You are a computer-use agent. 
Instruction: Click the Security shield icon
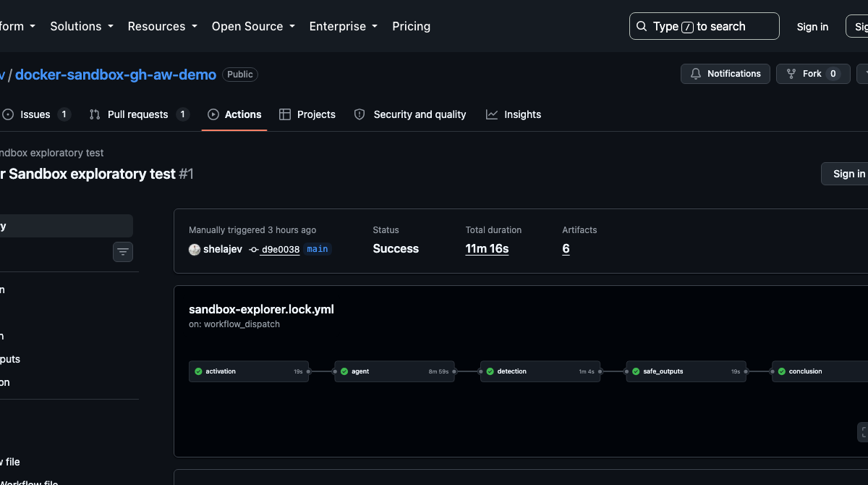(359, 114)
